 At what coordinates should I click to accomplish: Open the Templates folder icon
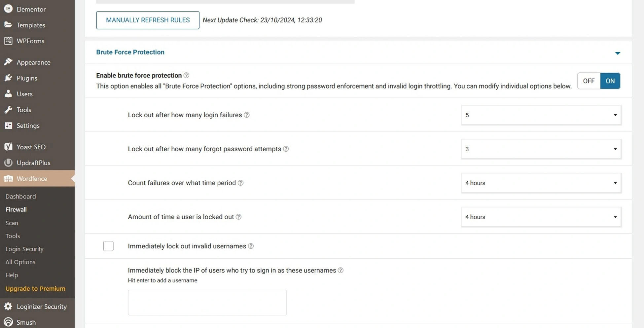[8, 25]
